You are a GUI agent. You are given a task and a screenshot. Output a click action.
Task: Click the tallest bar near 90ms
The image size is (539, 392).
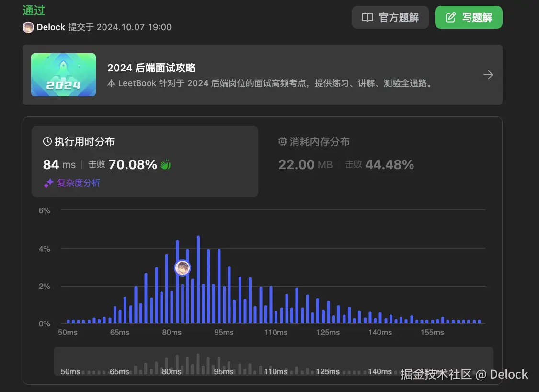[198, 278]
